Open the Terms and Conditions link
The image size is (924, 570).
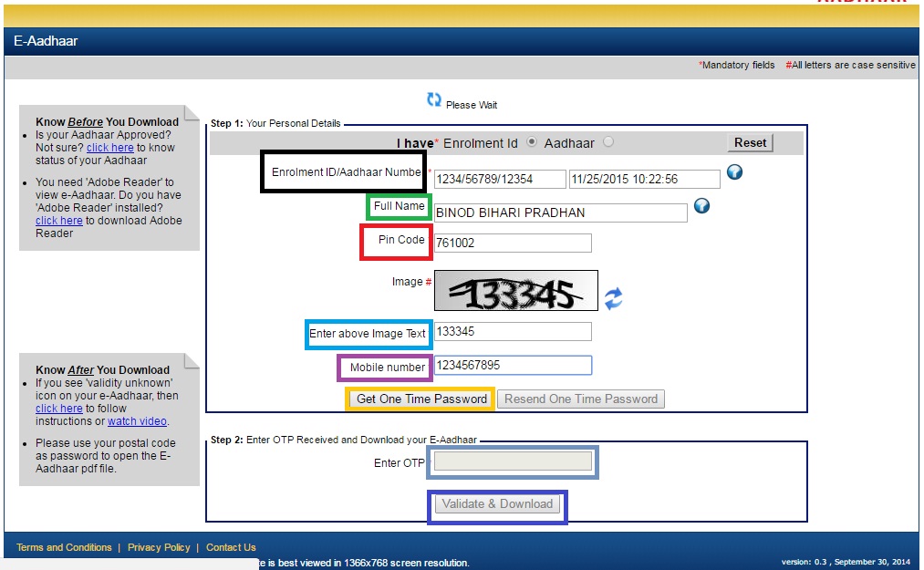[x=63, y=547]
